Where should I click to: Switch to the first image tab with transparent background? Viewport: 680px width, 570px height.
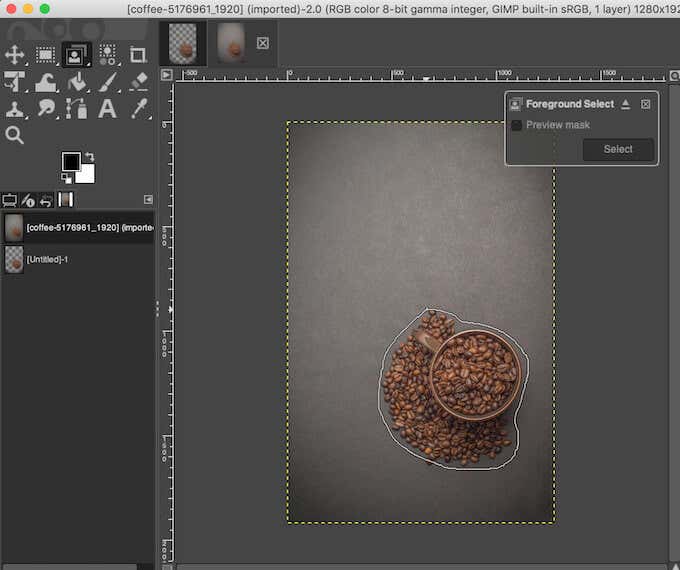tap(183, 43)
